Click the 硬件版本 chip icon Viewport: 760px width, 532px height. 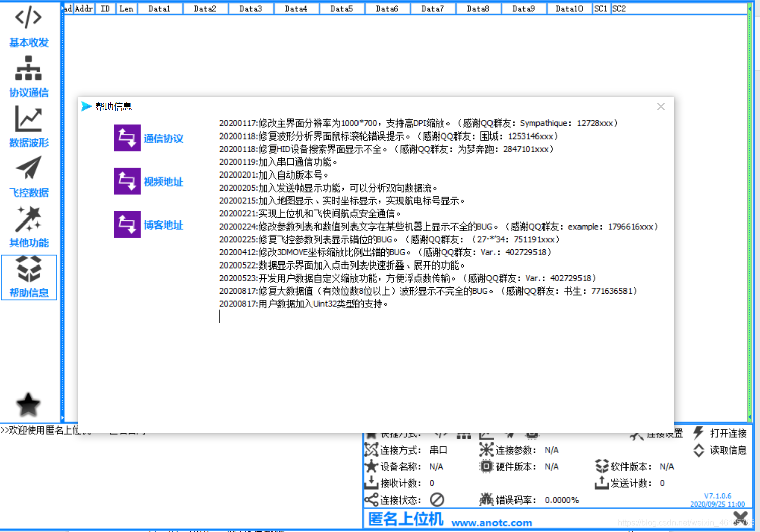pyautogui.click(x=486, y=466)
